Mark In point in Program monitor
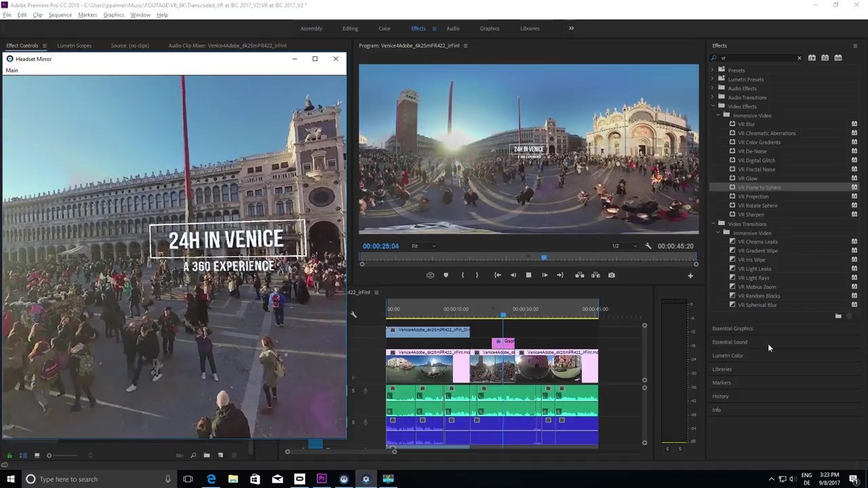Image resolution: width=868 pixels, height=488 pixels. tap(462, 275)
